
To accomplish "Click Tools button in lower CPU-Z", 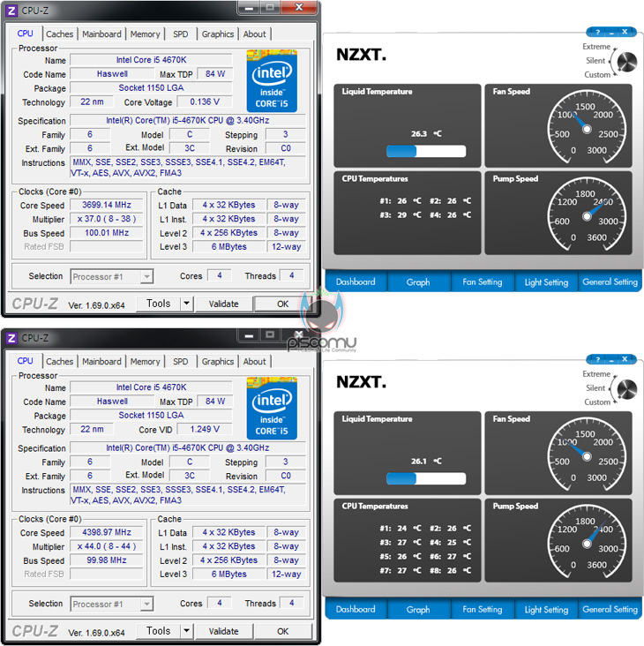I will pos(159,631).
